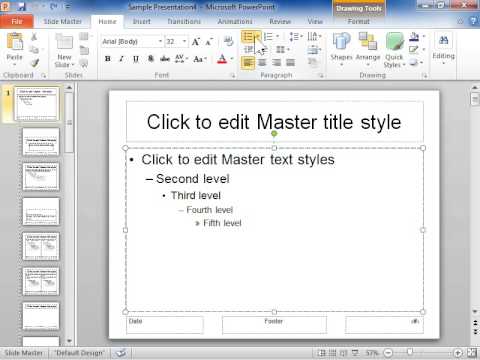Open the Font dialog launcher

click(233, 76)
